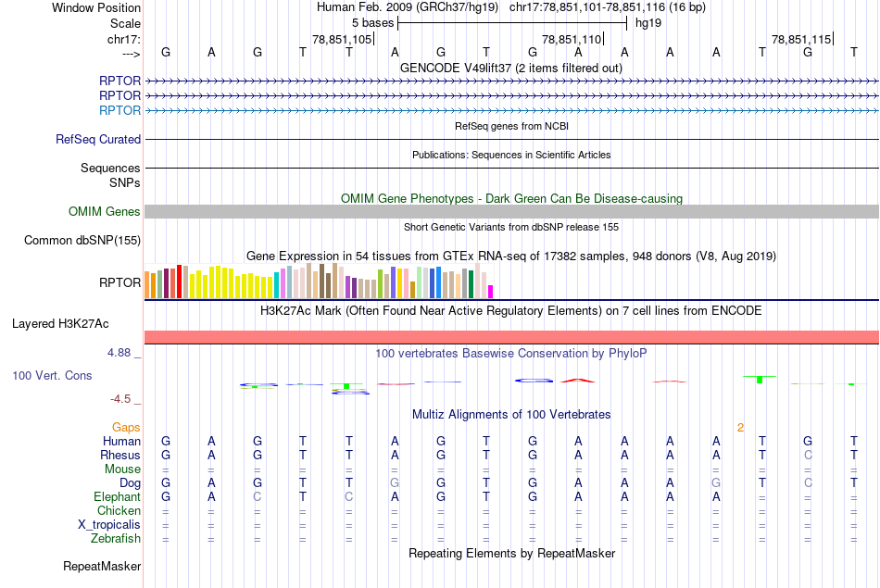This screenshot has height=588, width=880.
Task: Click the magenta last bar in GTEx chart
Action: [491, 292]
